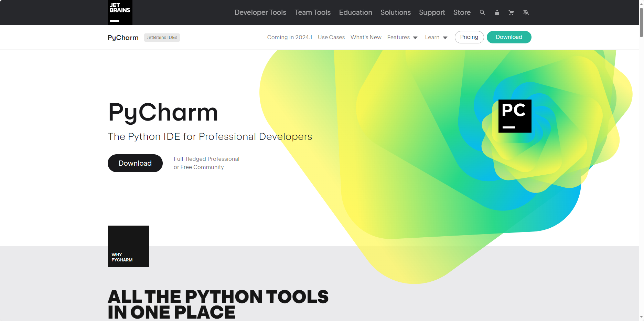Go to PyCharm product home link
This screenshot has height=321, width=644.
tap(123, 38)
